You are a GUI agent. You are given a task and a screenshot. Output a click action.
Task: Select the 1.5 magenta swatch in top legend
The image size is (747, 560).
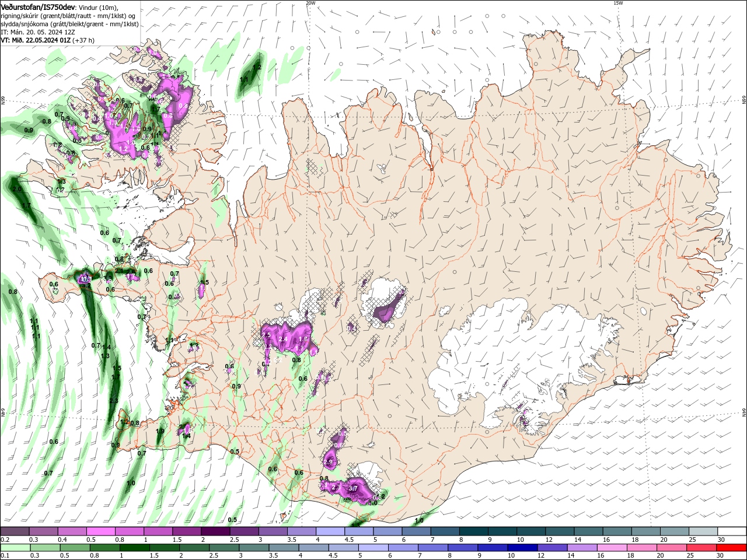click(187, 531)
